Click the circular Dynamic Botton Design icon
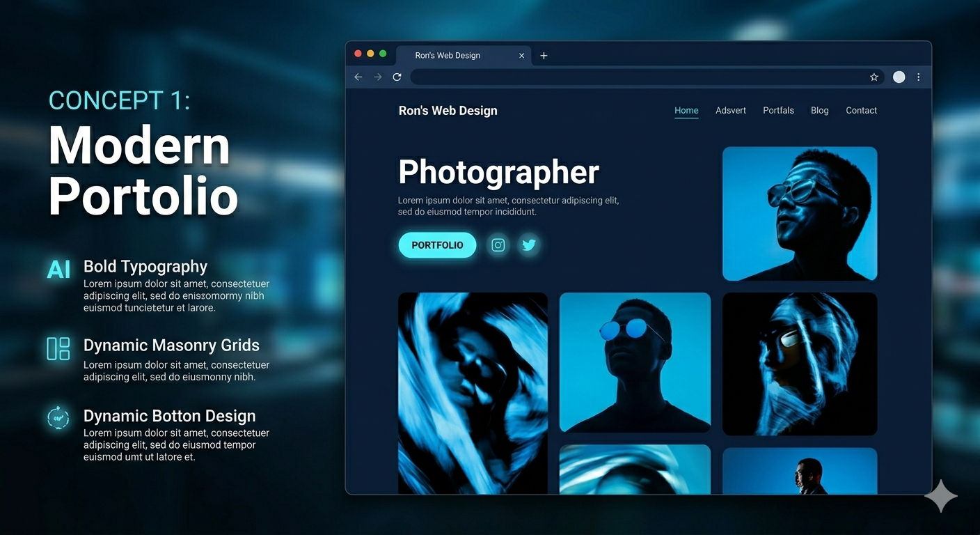This screenshot has width=980, height=535. (58, 418)
